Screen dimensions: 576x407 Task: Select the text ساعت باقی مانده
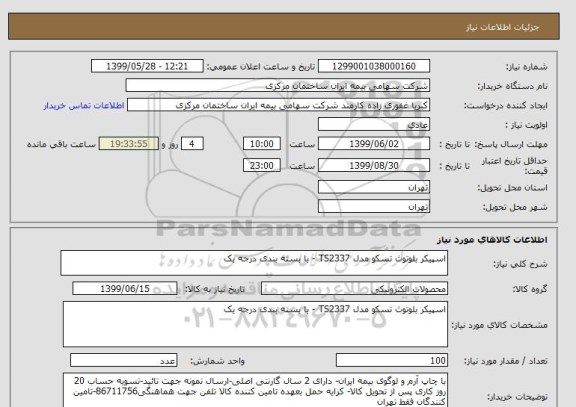61,144
